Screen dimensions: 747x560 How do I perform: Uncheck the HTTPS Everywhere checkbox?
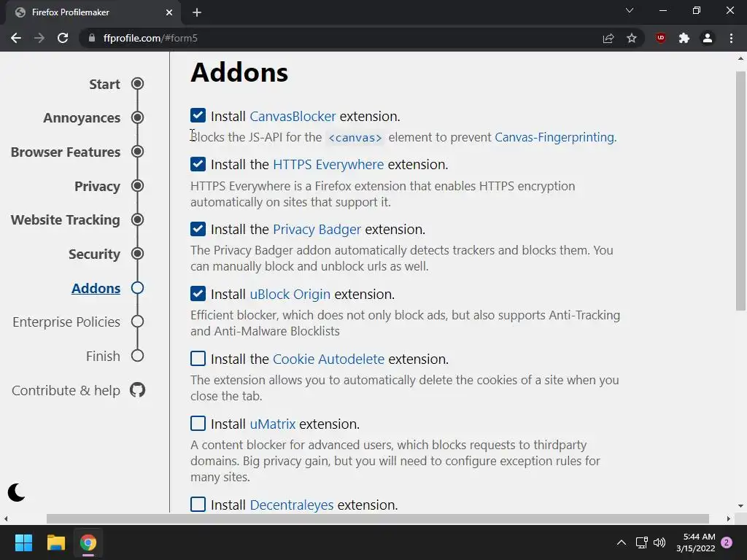coord(198,164)
